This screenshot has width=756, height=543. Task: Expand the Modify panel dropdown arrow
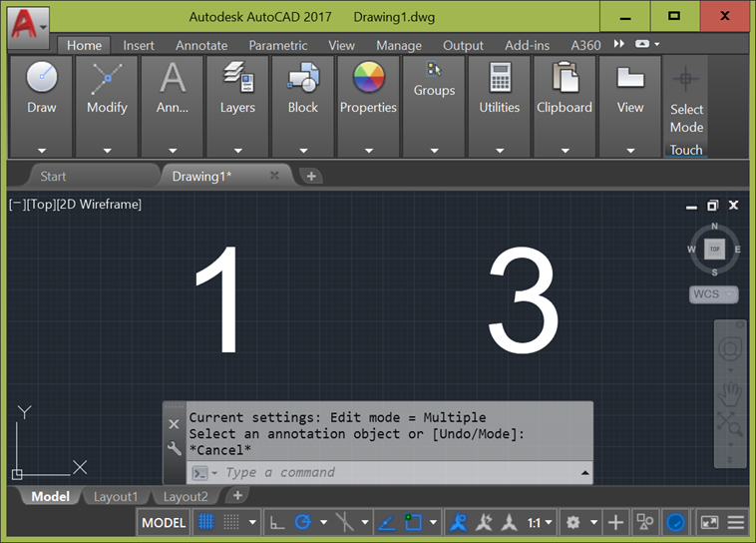(x=107, y=151)
